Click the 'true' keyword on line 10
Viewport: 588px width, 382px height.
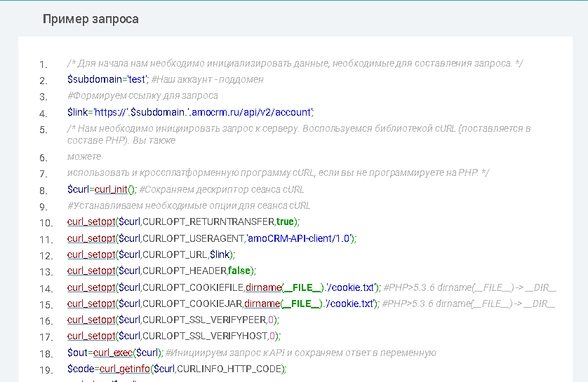click(x=285, y=222)
